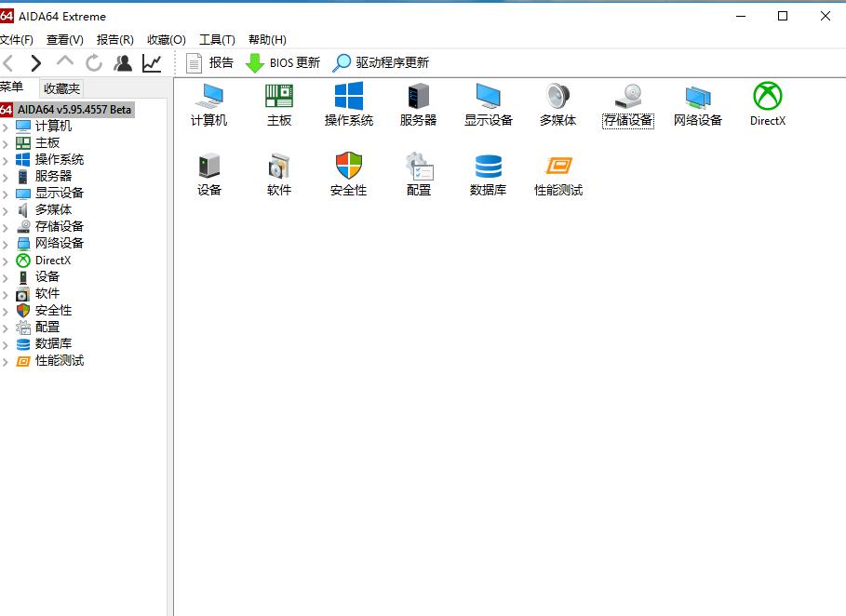
Task: Open the 性能测试 benchmark icon
Action: pyautogui.click(x=557, y=175)
